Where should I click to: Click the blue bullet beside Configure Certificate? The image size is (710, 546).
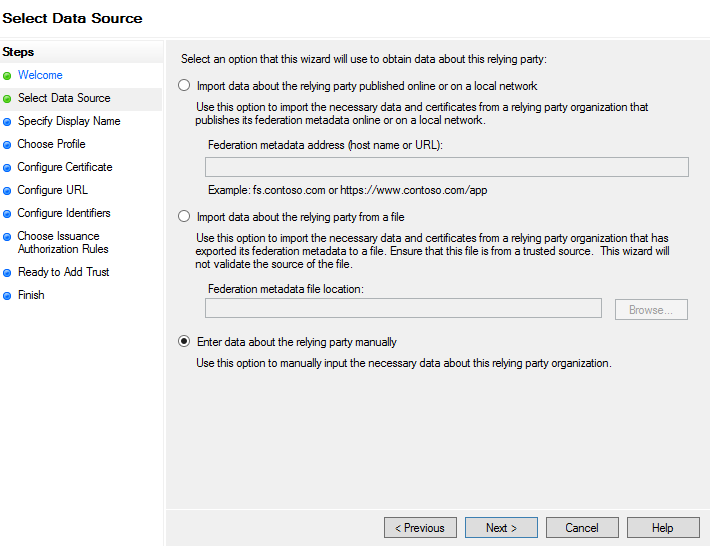click(x=7, y=168)
